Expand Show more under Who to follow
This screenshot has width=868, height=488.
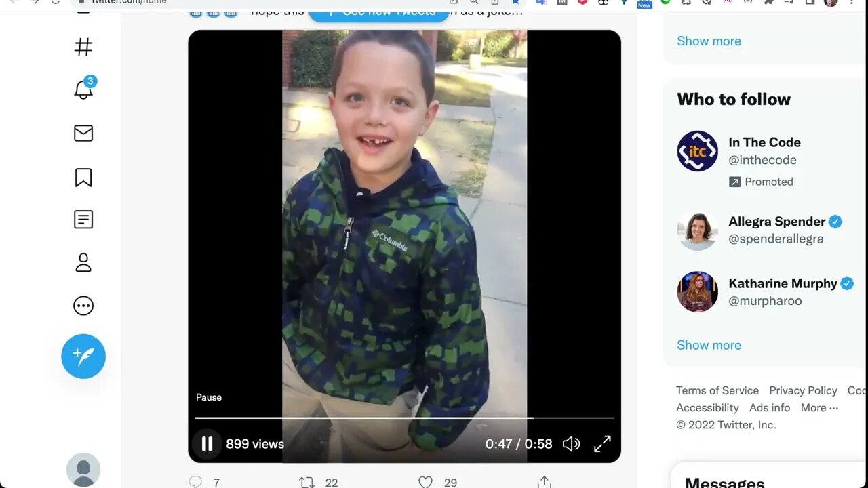709,345
